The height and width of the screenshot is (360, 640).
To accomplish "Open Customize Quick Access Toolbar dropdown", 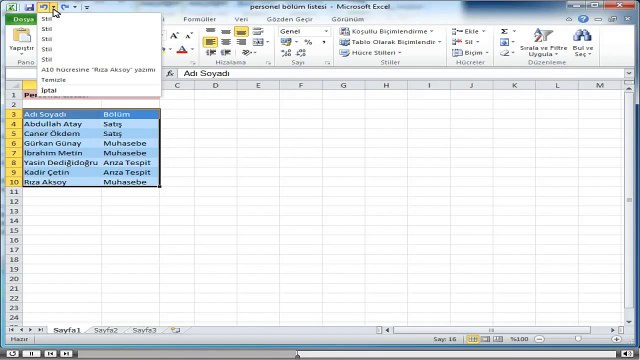I will tap(87, 7).
